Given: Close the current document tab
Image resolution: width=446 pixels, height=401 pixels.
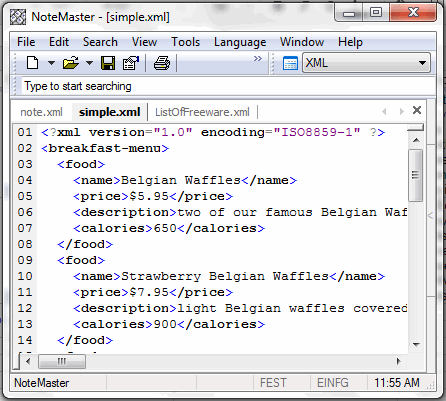Looking at the screenshot, I should (x=417, y=110).
